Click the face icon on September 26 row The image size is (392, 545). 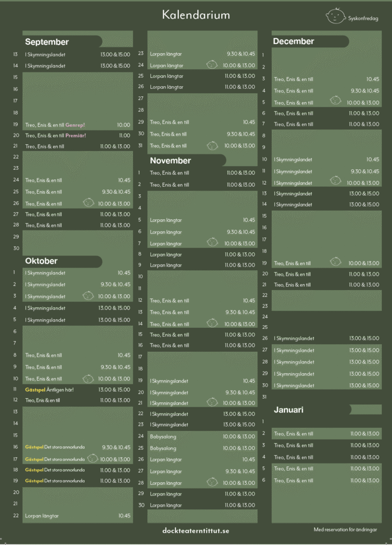[x=88, y=203]
